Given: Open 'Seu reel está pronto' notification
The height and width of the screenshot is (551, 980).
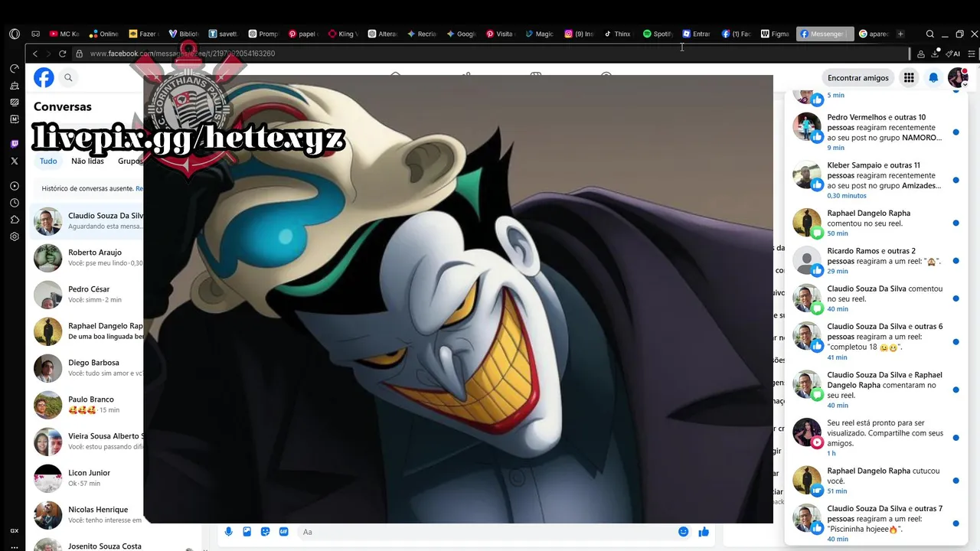Looking at the screenshot, I should coord(876,438).
